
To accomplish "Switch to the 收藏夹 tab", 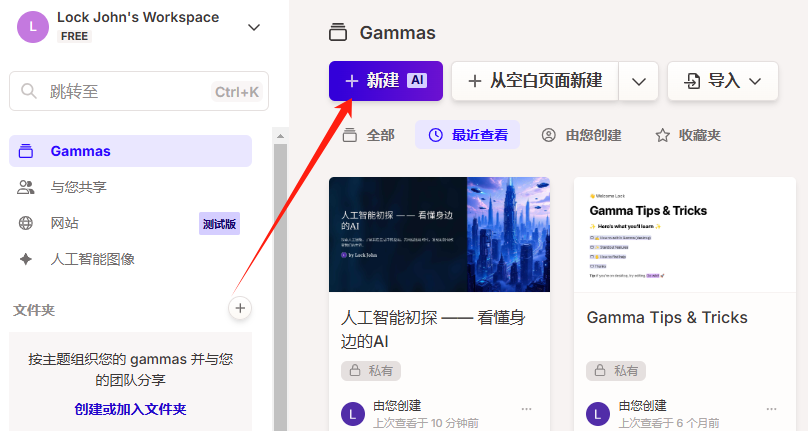I will pyautogui.click(x=687, y=135).
